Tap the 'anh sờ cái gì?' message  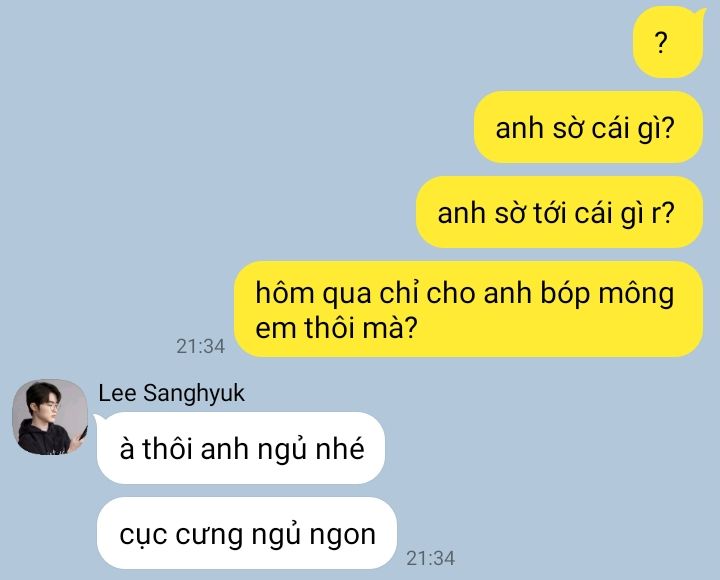589,127
